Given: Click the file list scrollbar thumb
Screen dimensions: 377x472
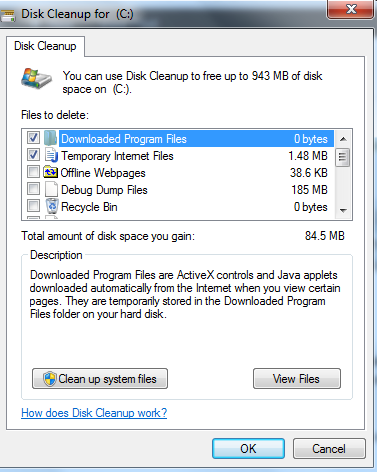Looking at the screenshot, I should (x=343, y=156).
